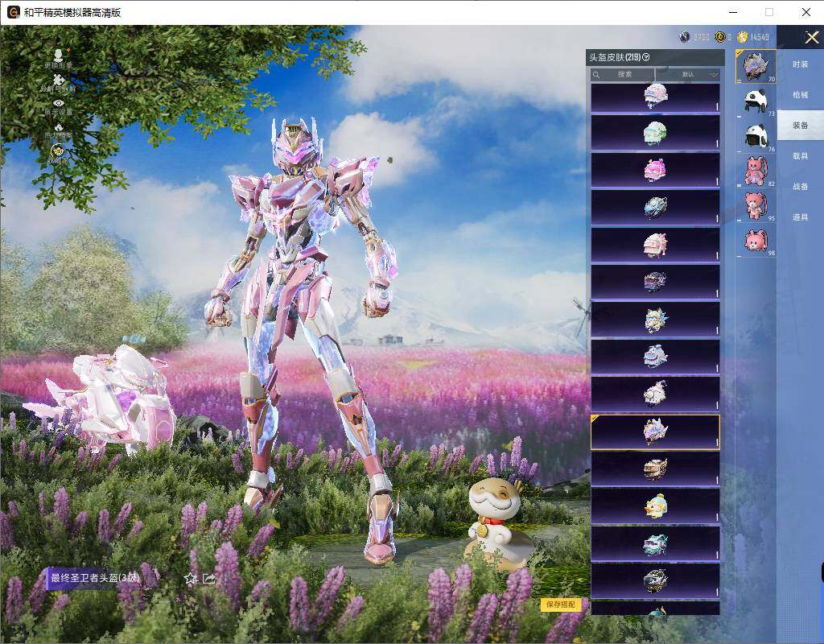Switch to the 枪械 tab

tap(801, 95)
